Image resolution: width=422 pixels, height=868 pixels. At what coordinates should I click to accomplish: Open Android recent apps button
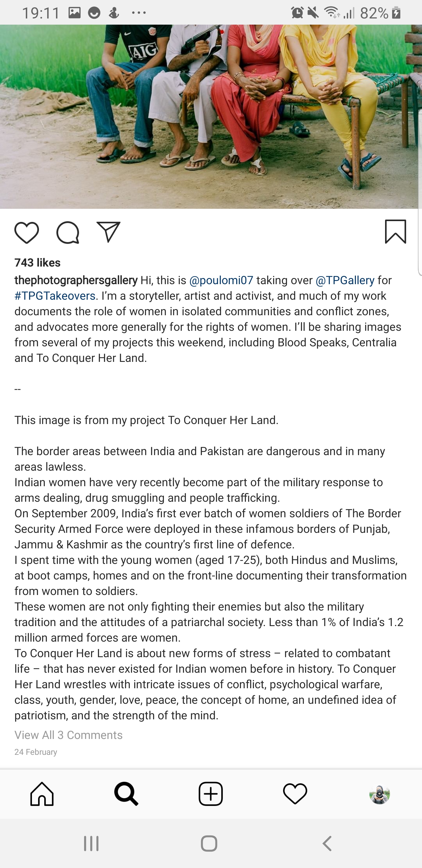(x=91, y=843)
